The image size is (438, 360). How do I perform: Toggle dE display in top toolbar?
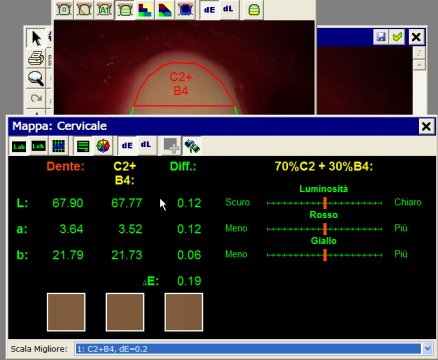209,10
